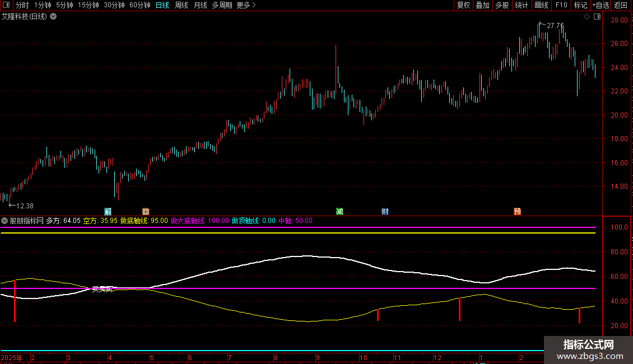The image size is (633, 364).
Task: Add stock via +自选 button
Action: tap(600, 5)
